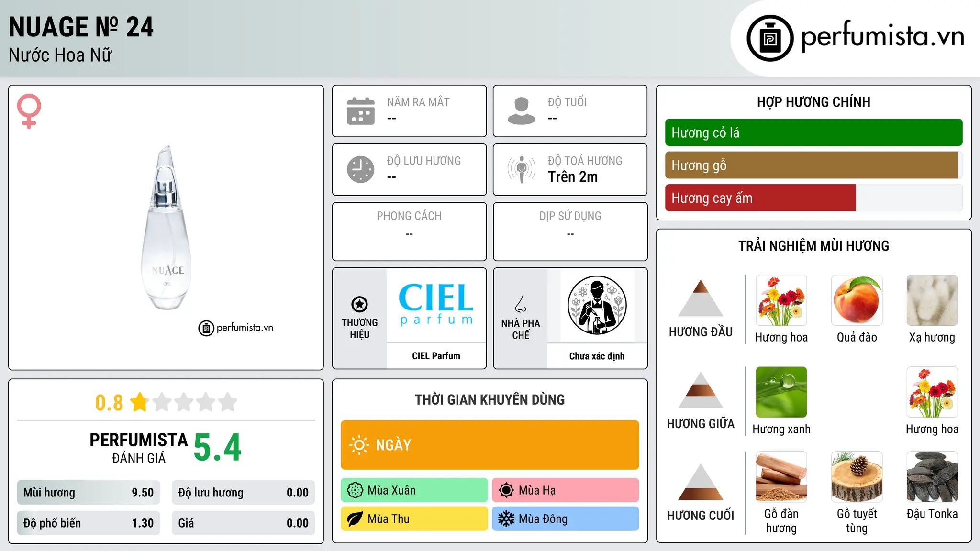Click the Độ lưu hương 0.00 score row
Viewport: 980px width, 551px height.
(x=243, y=493)
